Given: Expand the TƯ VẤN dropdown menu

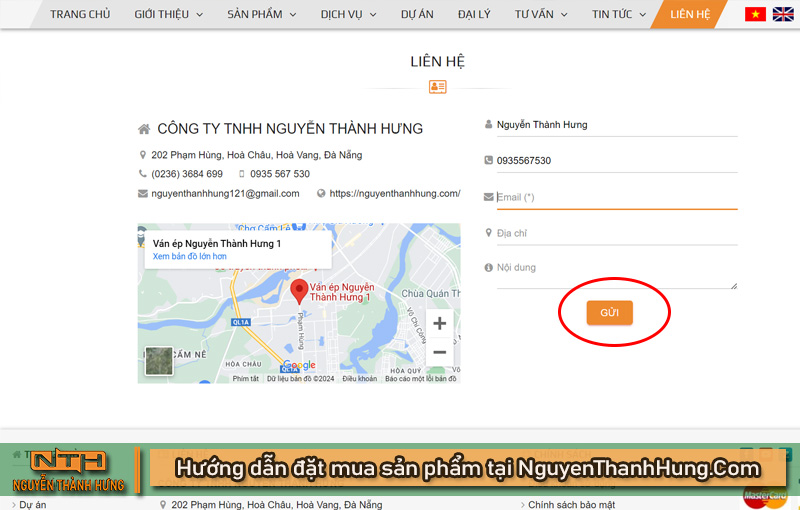Looking at the screenshot, I should click(541, 14).
